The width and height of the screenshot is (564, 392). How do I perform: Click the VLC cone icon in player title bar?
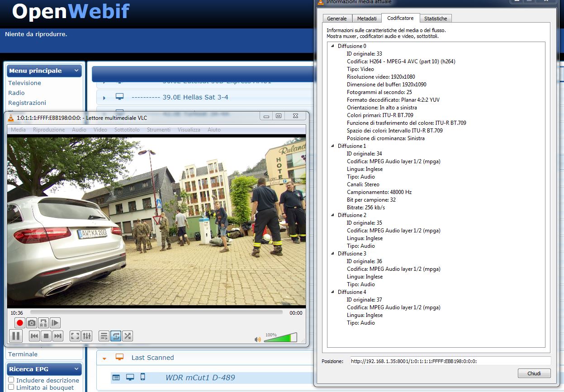click(11, 118)
